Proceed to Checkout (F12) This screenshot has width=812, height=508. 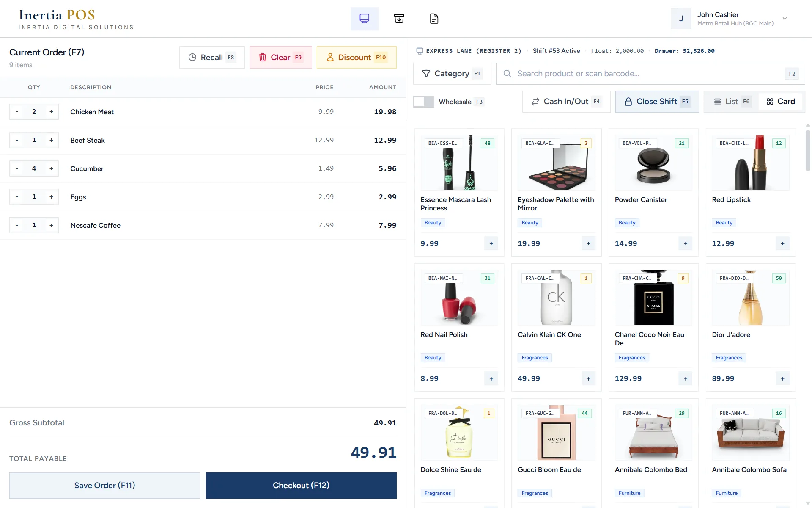[301, 486]
